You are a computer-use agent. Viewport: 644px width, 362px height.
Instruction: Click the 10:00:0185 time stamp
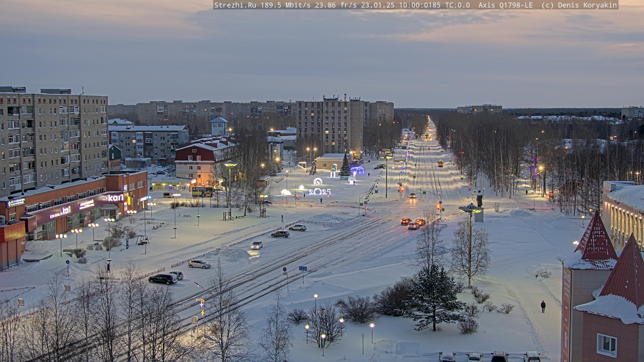point(420,5)
